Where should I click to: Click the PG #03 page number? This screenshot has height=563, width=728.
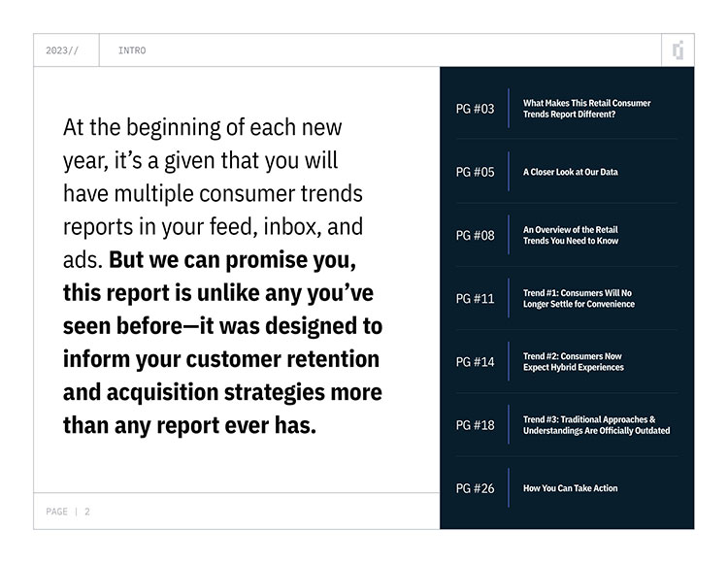pos(475,109)
